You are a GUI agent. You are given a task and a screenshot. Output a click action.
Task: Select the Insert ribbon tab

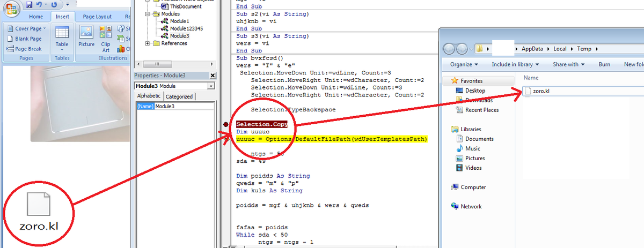pyautogui.click(x=62, y=17)
